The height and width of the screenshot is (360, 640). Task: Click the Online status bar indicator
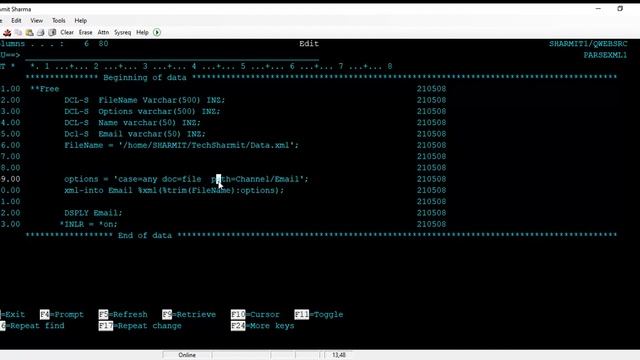pyautogui.click(x=187, y=355)
